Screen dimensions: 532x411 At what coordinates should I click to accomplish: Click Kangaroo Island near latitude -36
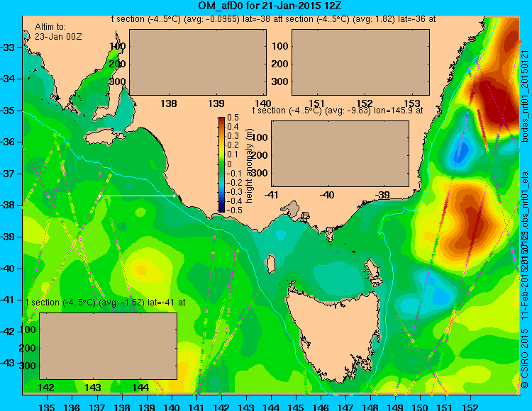[x=105, y=136]
